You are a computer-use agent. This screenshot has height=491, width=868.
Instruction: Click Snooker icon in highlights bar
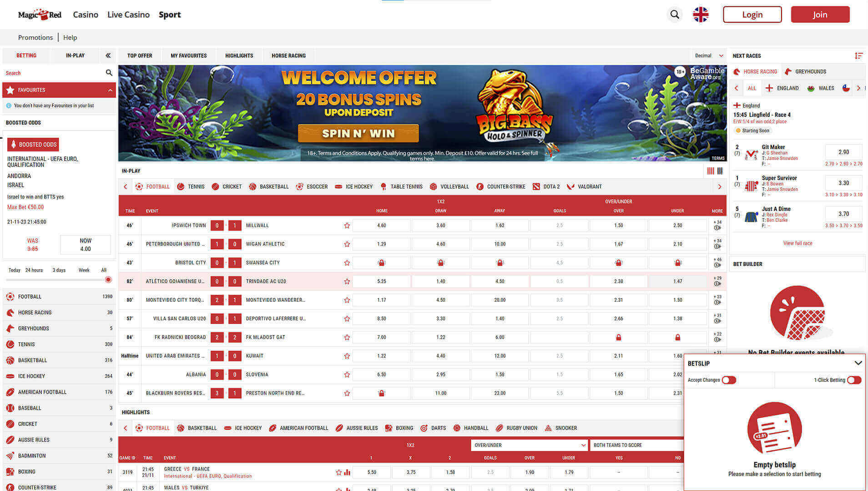[x=548, y=428]
